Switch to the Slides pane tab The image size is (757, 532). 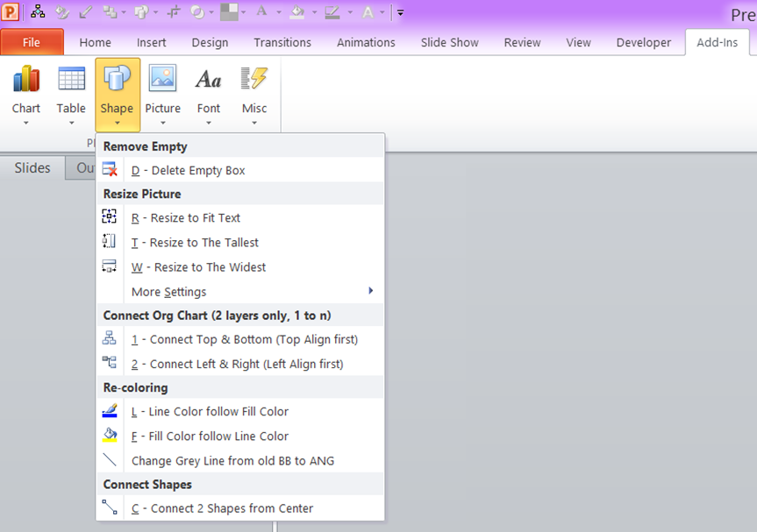tap(32, 168)
